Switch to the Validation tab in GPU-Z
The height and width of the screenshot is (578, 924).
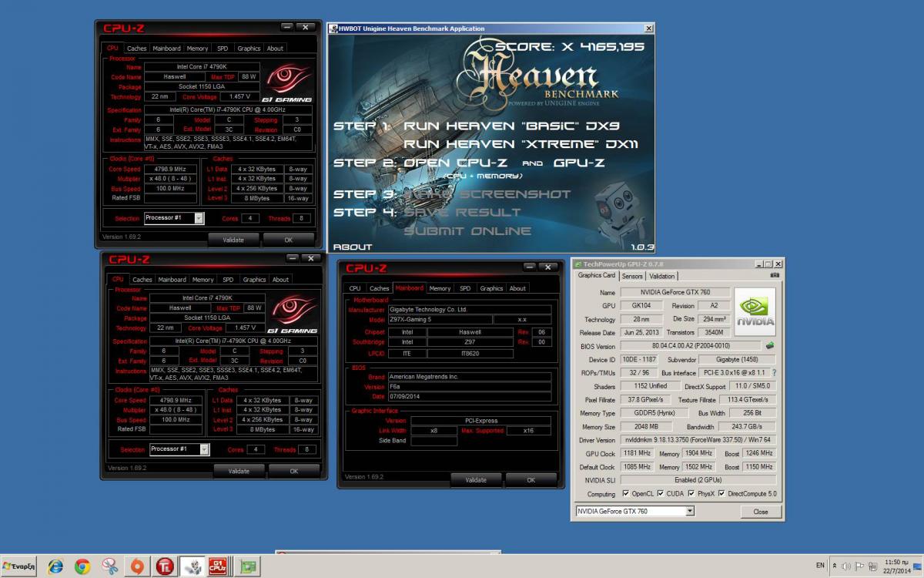[662, 276]
